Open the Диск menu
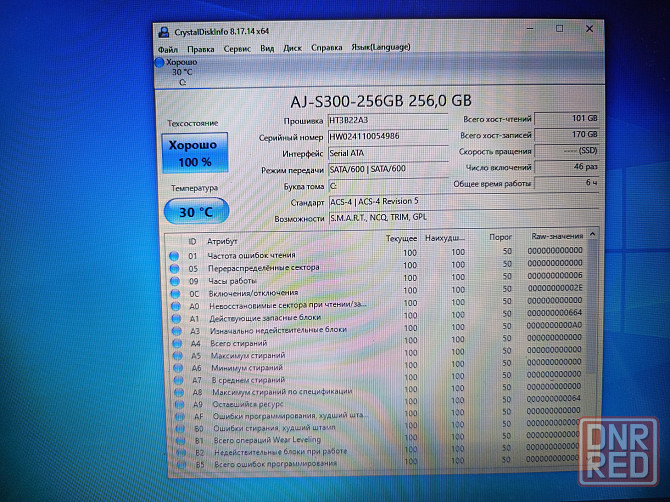The width and height of the screenshot is (670, 502). point(292,48)
